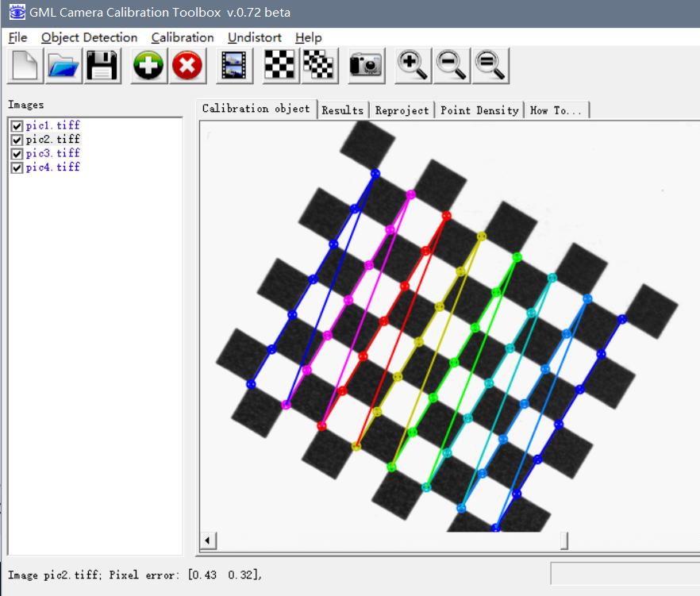Viewport: 700px width, 596px height.
Task: Click the empty status bar field at right
Action: click(625, 574)
